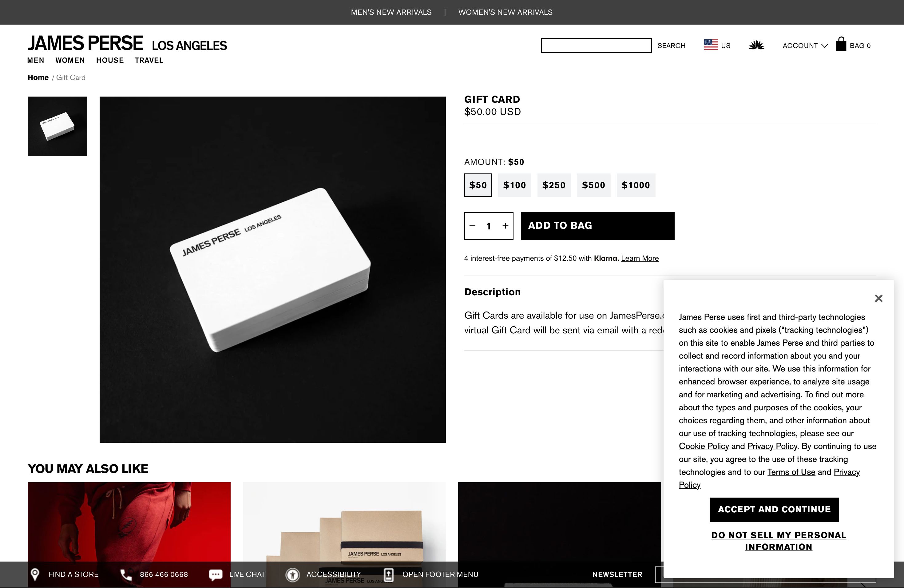
Task: Open Live Chat speech bubble icon
Action: pos(215,575)
